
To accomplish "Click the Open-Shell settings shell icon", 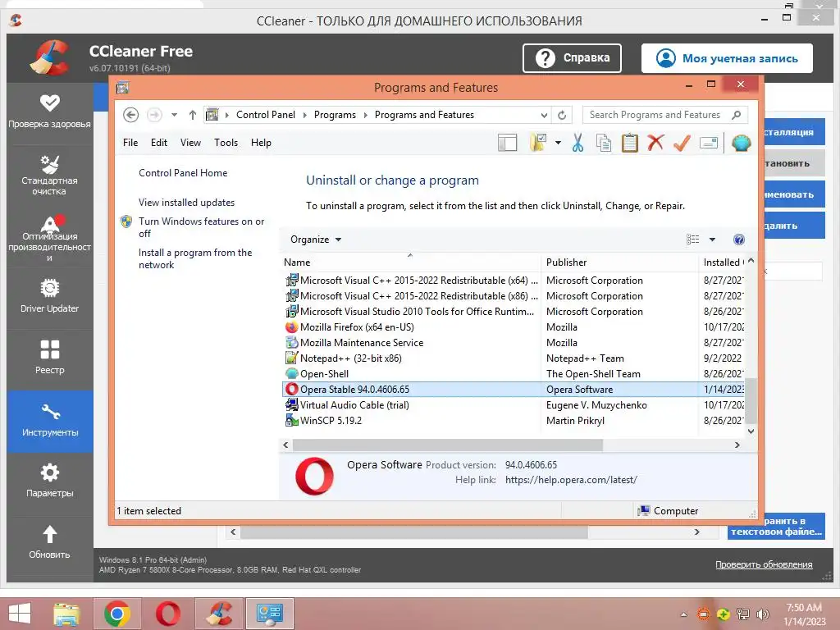I will (x=742, y=143).
